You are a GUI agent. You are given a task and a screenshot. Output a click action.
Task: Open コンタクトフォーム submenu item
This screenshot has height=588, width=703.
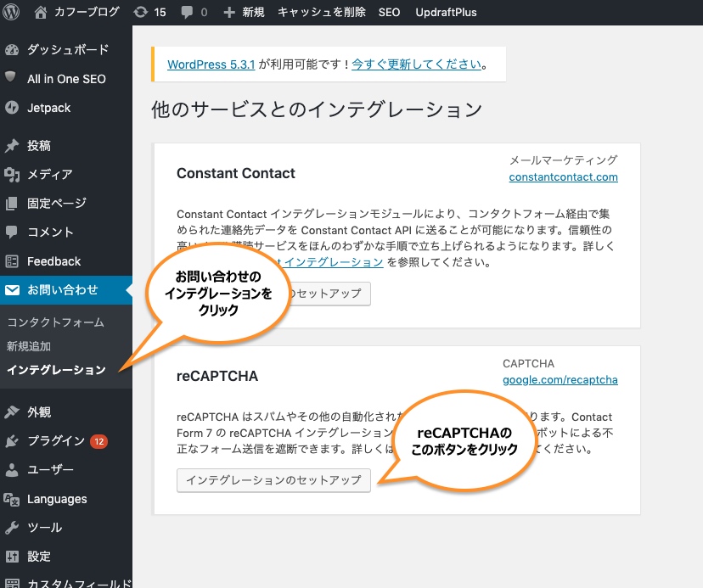55,322
